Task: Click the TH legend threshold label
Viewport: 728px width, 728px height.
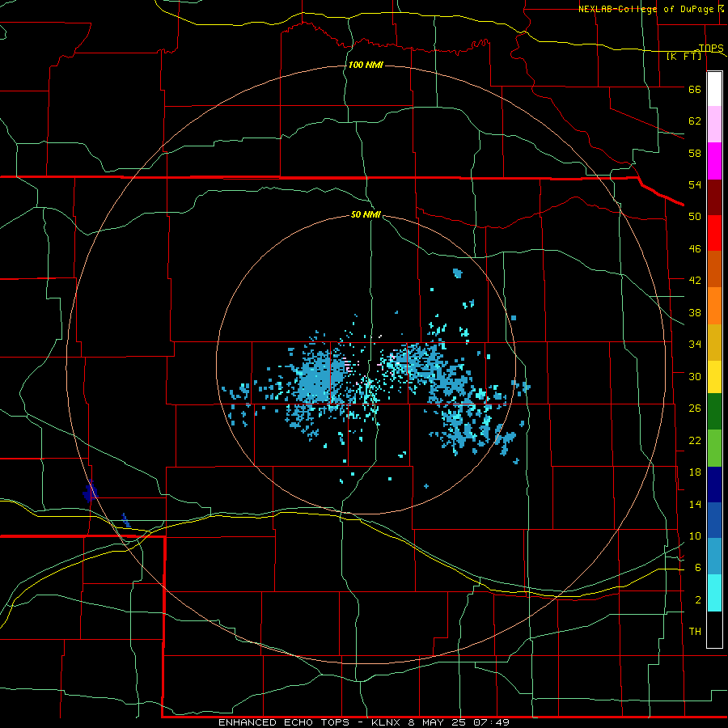Action: pyautogui.click(x=695, y=632)
